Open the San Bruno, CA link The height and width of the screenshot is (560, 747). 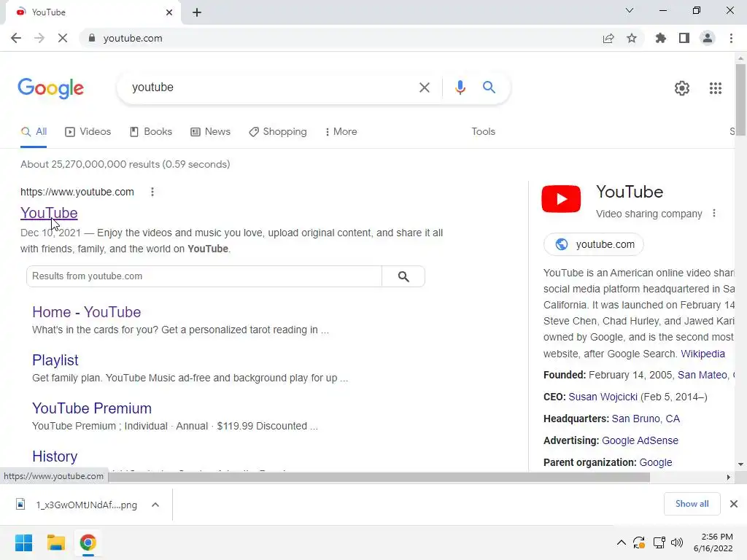pyautogui.click(x=646, y=419)
